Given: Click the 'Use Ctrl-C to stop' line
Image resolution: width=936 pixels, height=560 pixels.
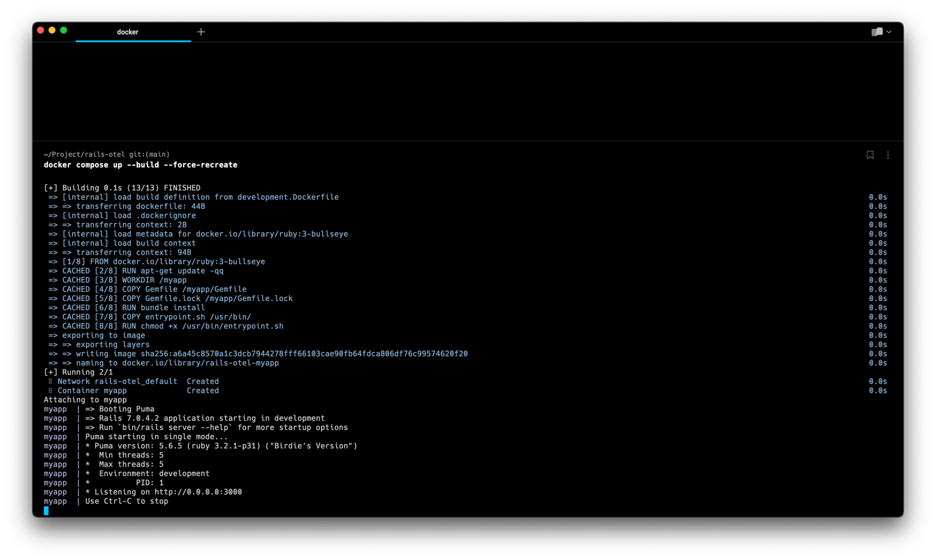Looking at the screenshot, I should 126,501.
